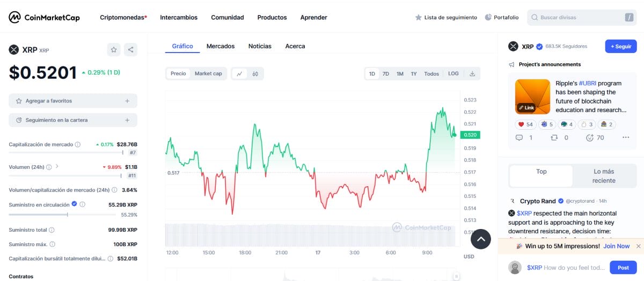Viewport: 644px width, 281px height.
Task: Click the Buscar divisas search field
Action: tap(582, 18)
